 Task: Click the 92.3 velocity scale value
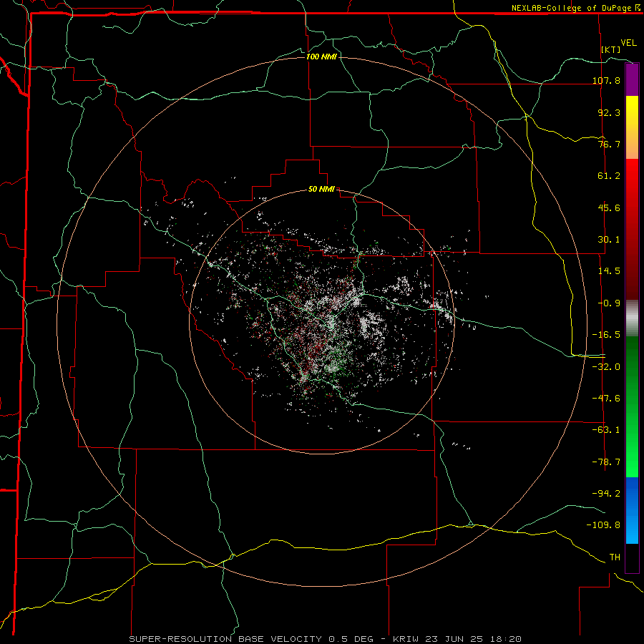click(609, 112)
